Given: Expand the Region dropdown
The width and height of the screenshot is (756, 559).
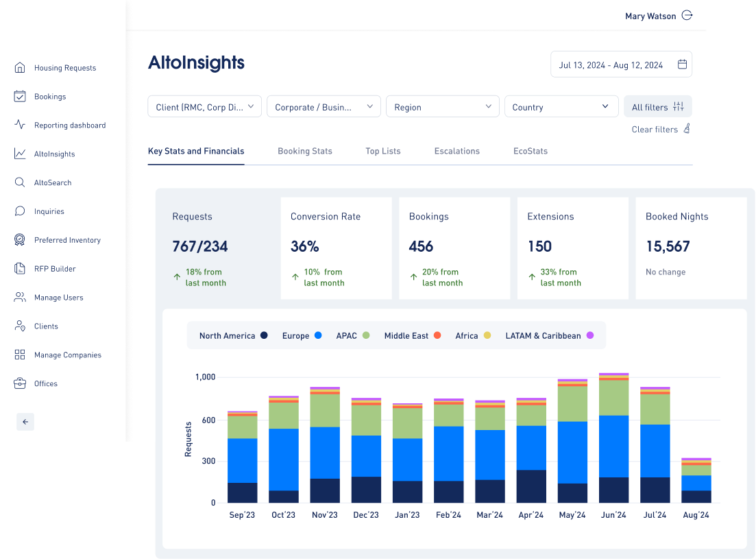Looking at the screenshot, I should [x=443, y=106].
